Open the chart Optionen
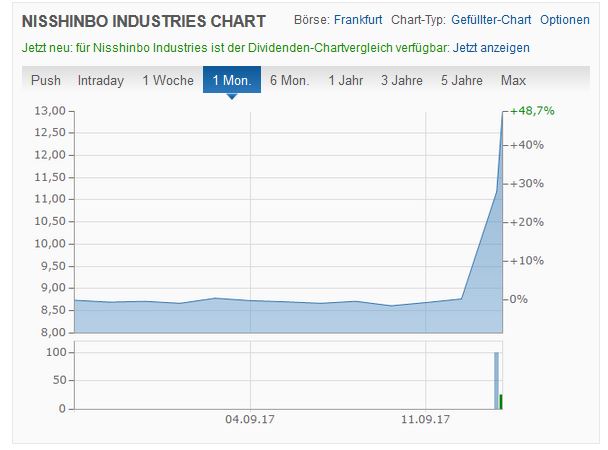608x450 pixels. pyautogui.click(x=564, y=20)
